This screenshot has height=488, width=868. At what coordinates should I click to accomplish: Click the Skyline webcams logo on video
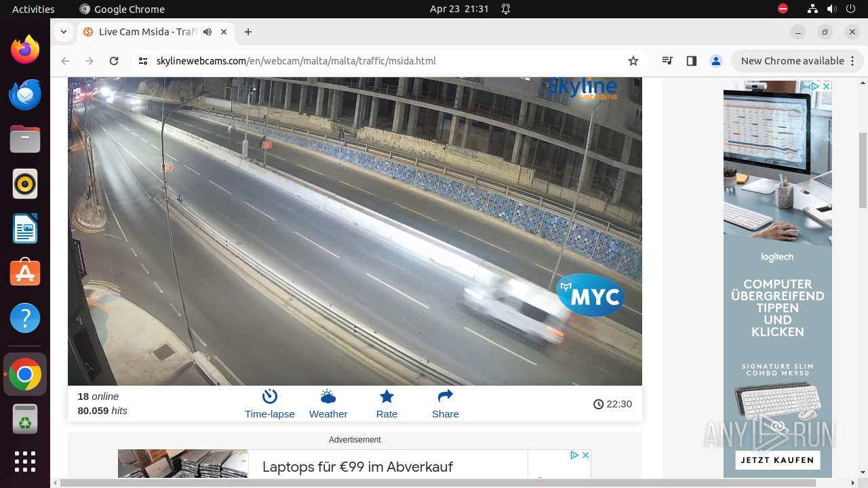click(x=582, y=88)
